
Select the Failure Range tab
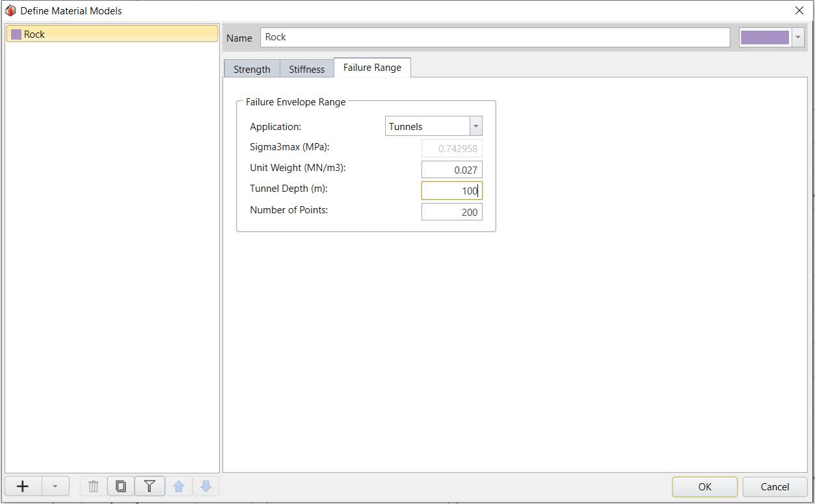tap(372, 67)
